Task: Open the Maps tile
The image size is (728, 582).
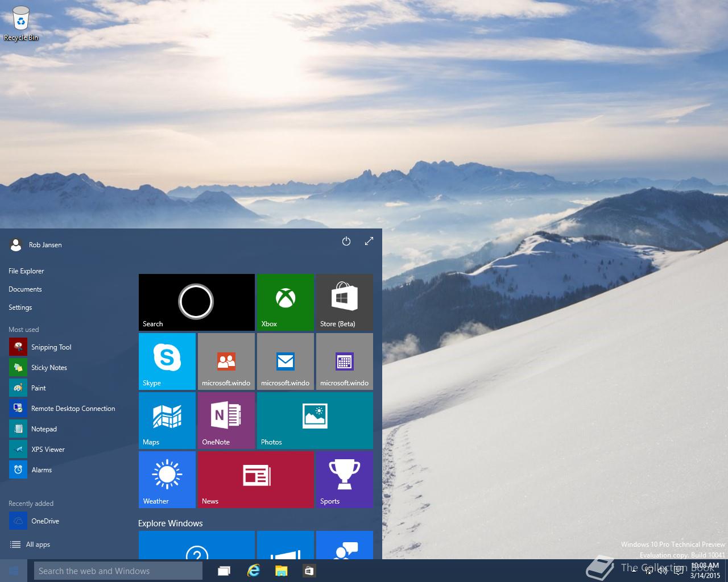Action: [167, 421]
